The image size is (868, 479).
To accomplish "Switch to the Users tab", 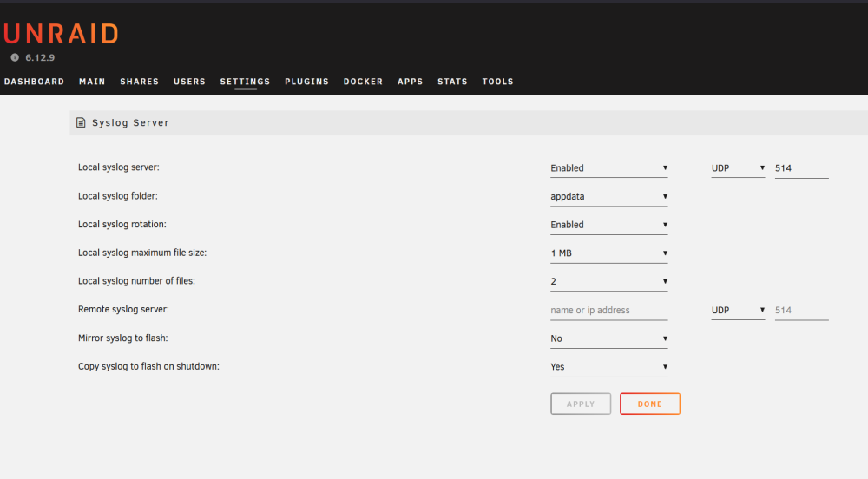I will 189,82.
